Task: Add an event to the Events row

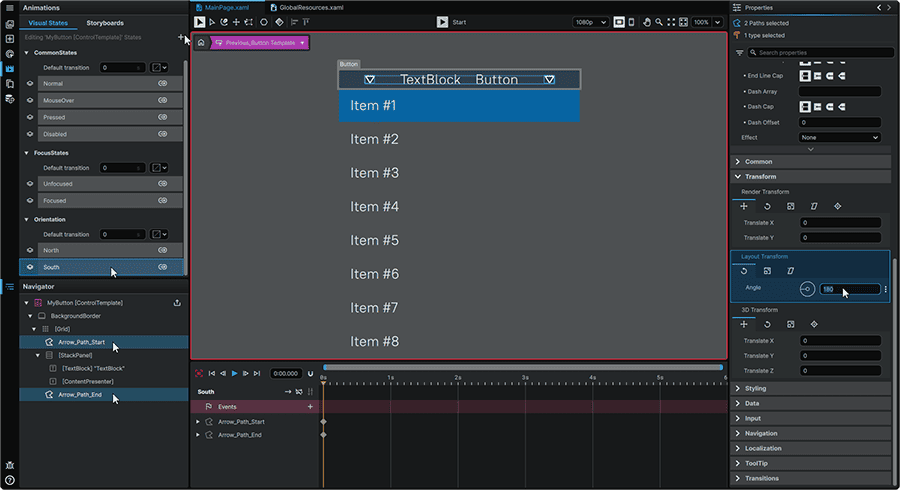Action: tap(310, 407)
